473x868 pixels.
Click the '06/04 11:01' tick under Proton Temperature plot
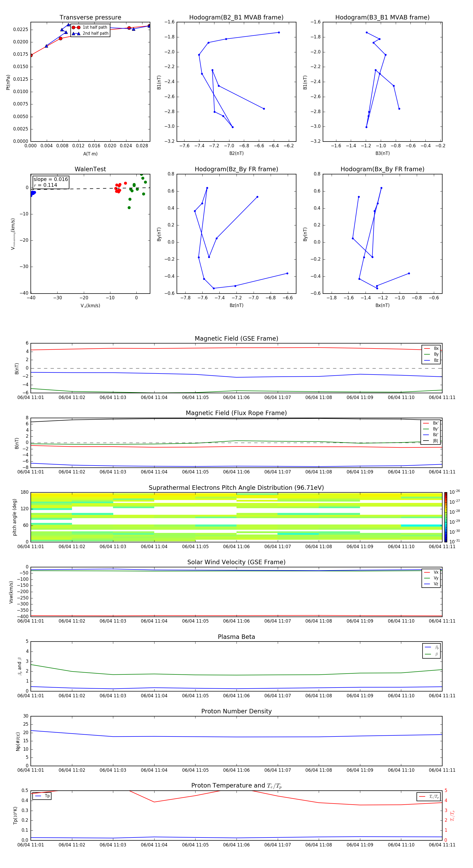click(31, 845)
